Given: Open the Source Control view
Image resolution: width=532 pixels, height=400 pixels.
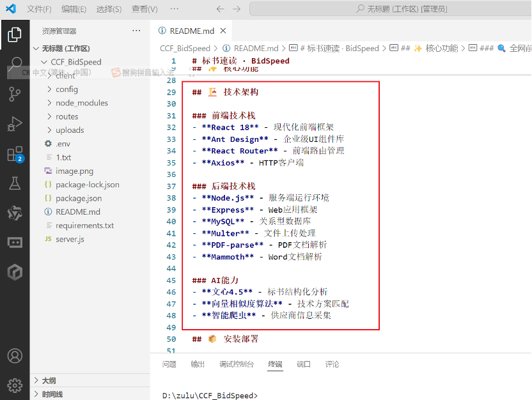Looking at the screenshot, I should (x=15, y=94).
